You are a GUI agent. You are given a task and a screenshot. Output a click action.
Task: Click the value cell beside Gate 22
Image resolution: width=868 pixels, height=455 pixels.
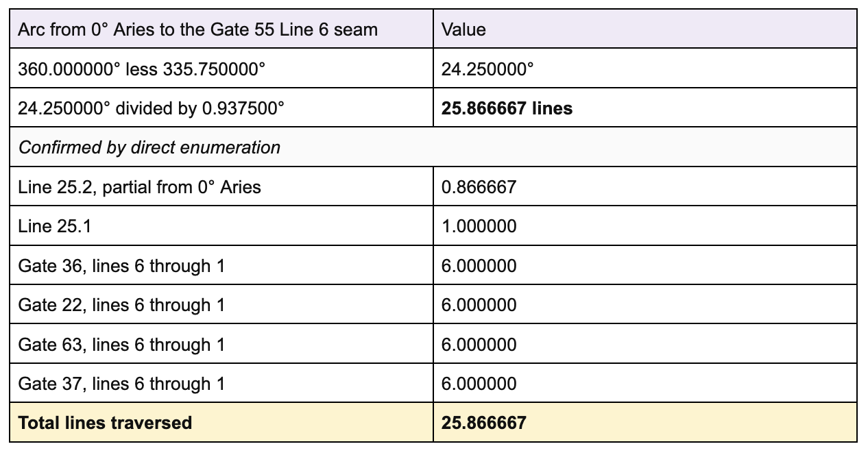pos(645,305)
